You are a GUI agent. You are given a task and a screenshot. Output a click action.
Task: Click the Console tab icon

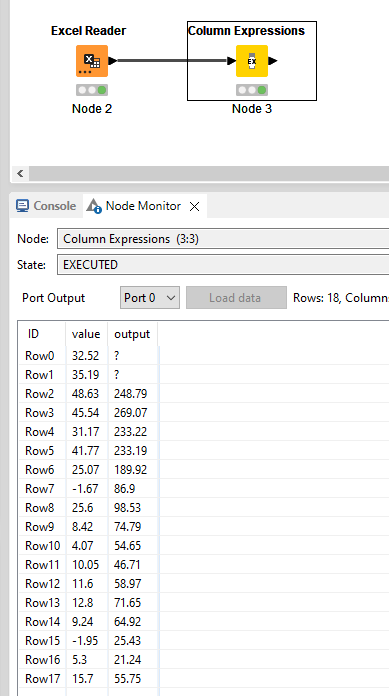(x=22, y=206)
